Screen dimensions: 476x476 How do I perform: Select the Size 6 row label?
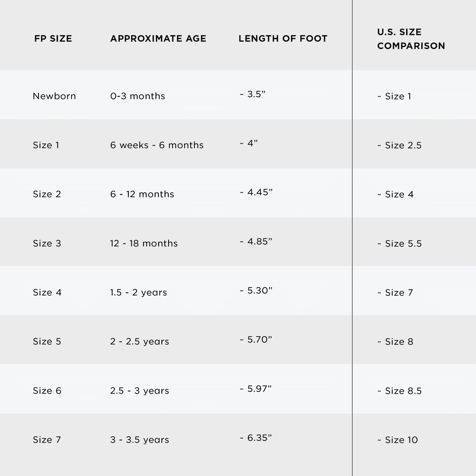click(47, 391)
